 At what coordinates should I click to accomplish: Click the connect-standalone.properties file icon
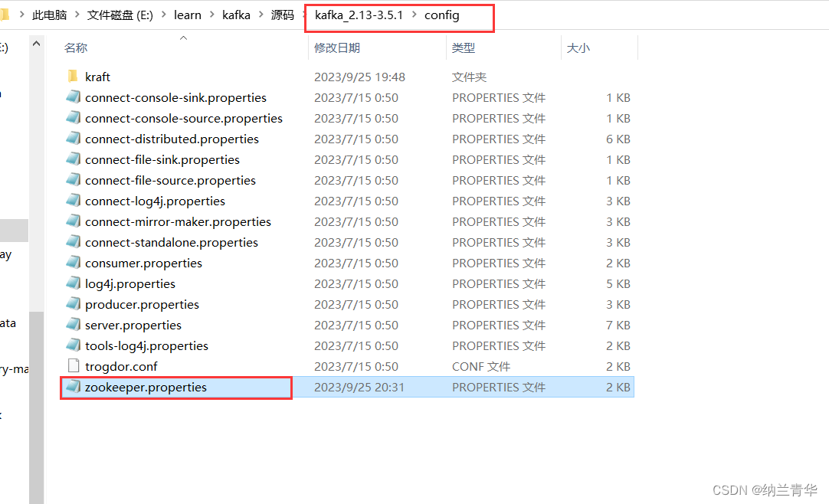point(73,242)
